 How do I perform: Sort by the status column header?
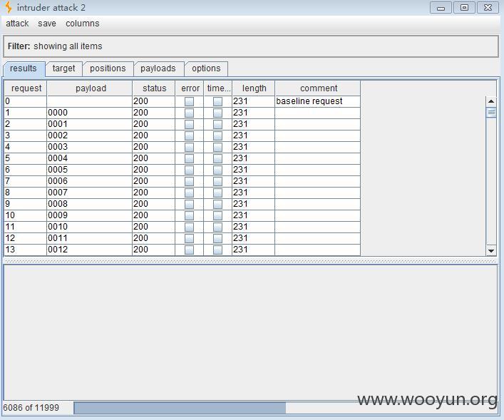pyautogui.click(x=154, y=88)
